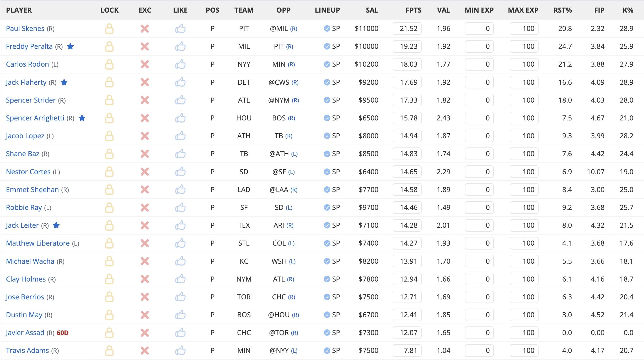Exclude Matthew Liberatore from the pool

click(145, 243)
